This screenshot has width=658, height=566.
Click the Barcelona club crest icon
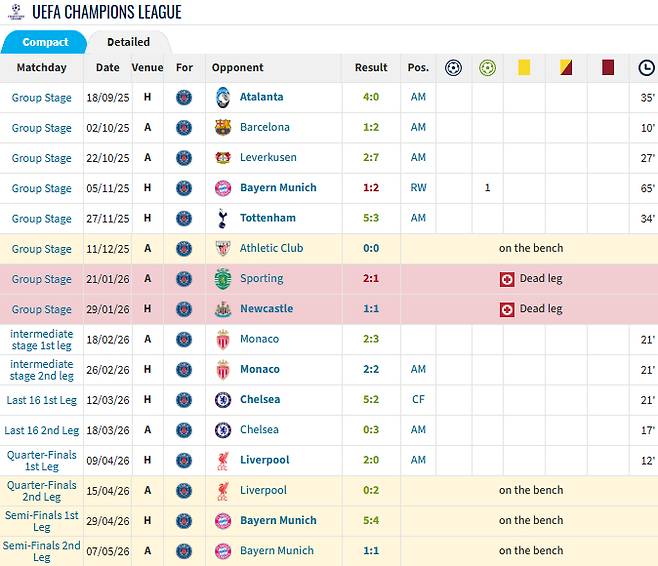pos(223,128)
